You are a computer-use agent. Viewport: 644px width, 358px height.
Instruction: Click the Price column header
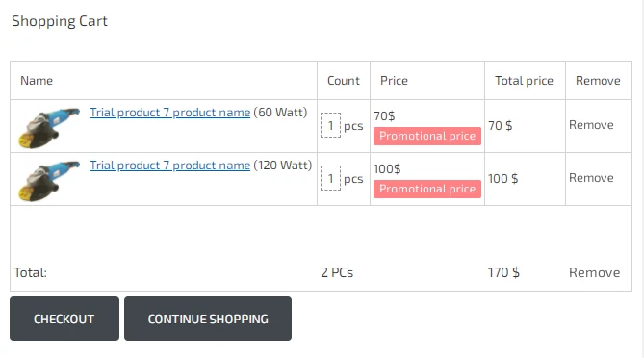pos(394,81)
